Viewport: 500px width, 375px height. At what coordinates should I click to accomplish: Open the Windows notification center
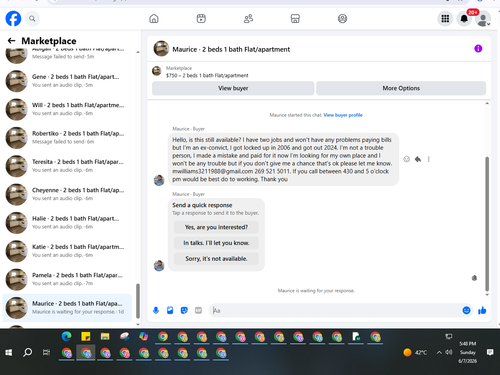click(x=490, y=352)
